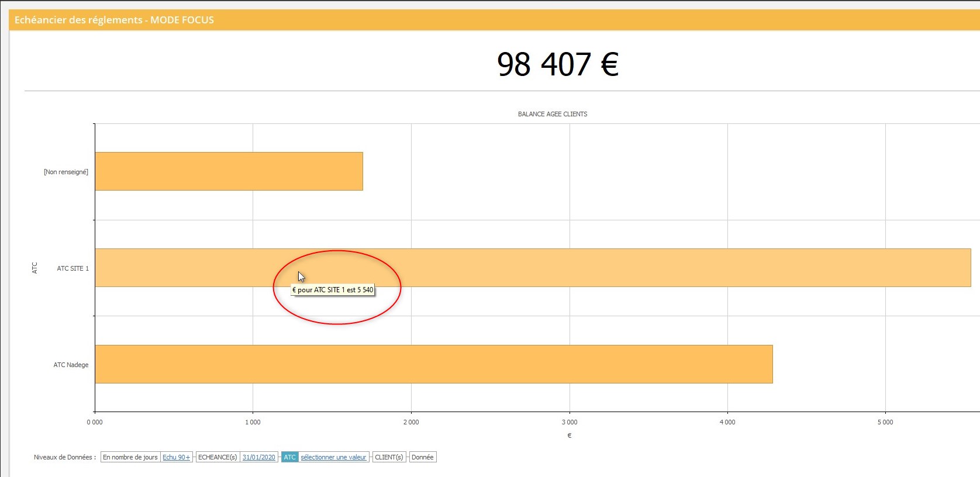Select the highlighted ATC data level
980x477 pixels.
pos(289,457)
